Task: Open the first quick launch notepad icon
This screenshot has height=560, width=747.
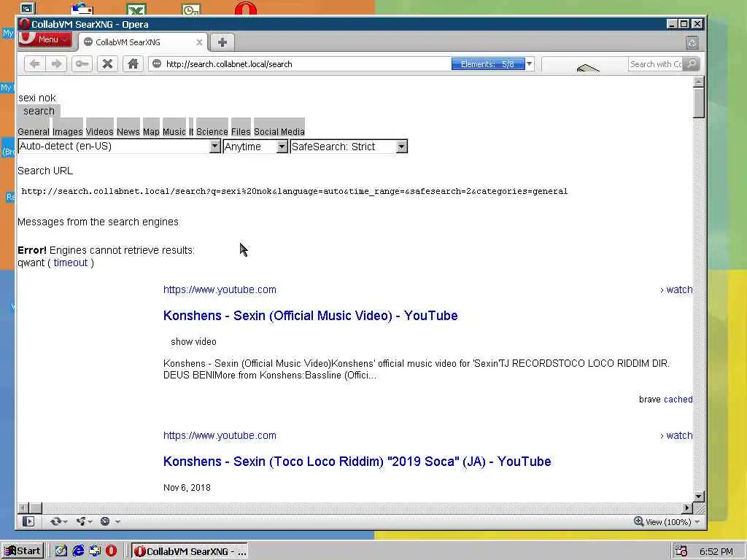Action: pyautogui.click(x=61, y=551)
